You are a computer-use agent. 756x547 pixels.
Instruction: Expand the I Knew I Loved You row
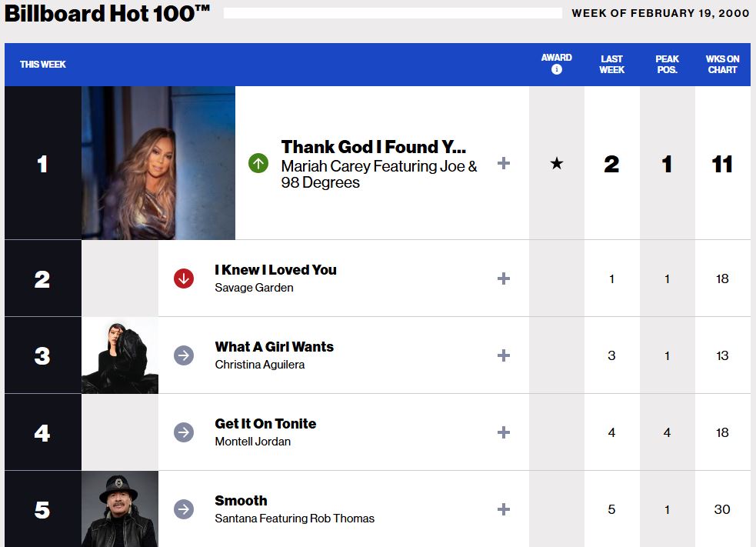pos(504,279)
